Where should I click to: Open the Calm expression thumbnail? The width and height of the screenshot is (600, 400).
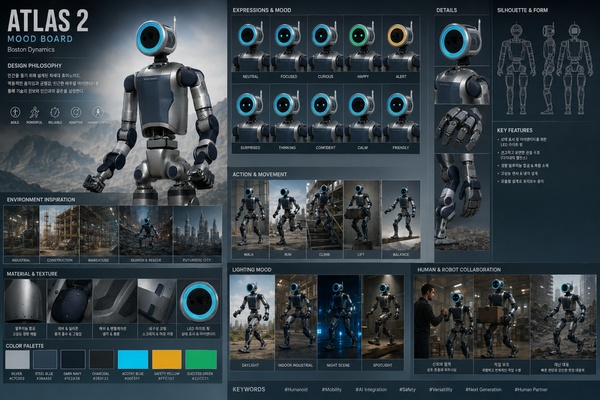tap(362, 114)
